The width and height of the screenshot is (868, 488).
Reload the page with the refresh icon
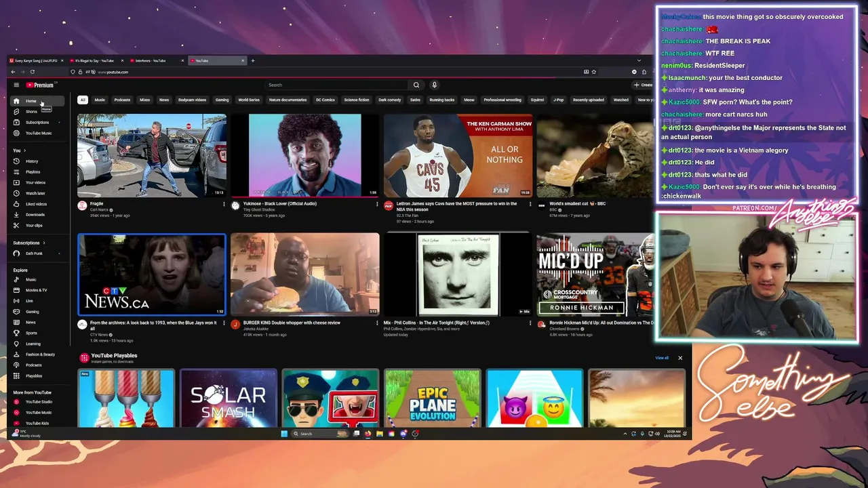tap(32, 72)
